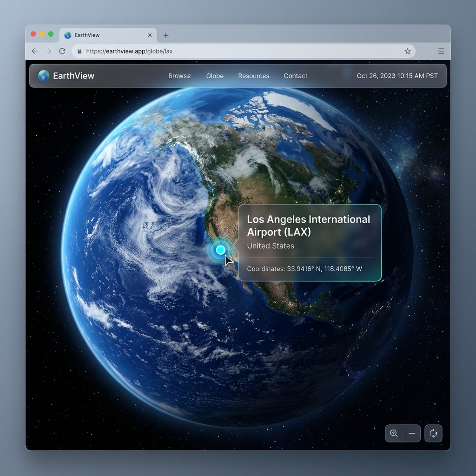Go to the Resources section
This screenshot has height=476, width=476.
(253, 76)
